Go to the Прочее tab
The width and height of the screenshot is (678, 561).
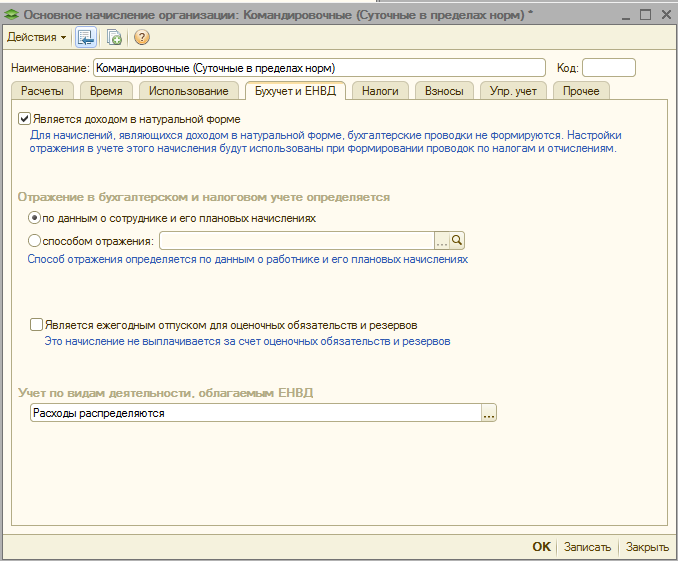pos(581,91)
